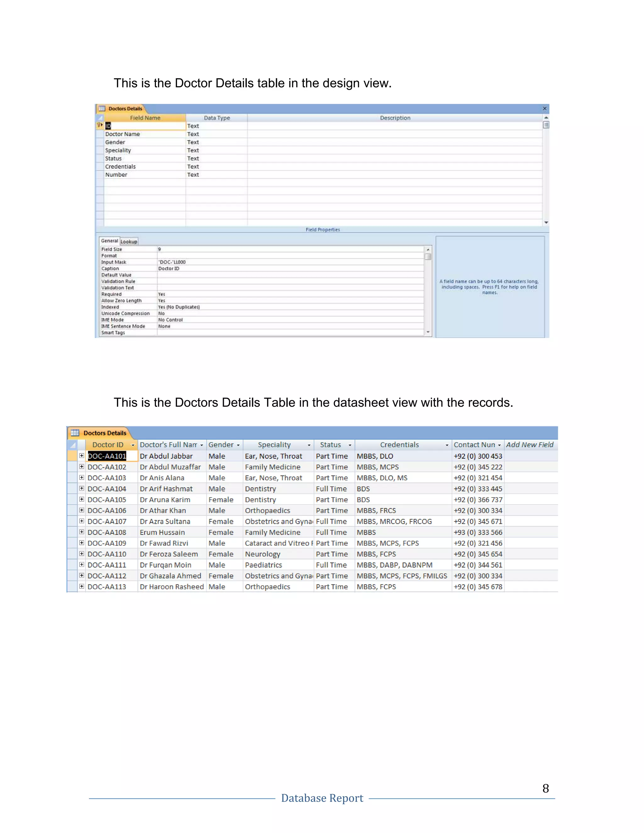Click the table icon on Doctors Details datasheet tab
Screen dimensions: 644x833
click(75, 433)
